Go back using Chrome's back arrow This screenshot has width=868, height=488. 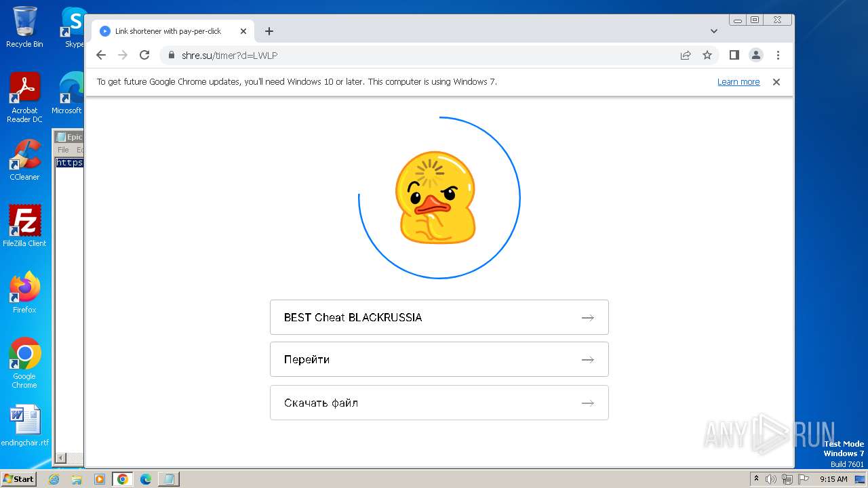101,55
